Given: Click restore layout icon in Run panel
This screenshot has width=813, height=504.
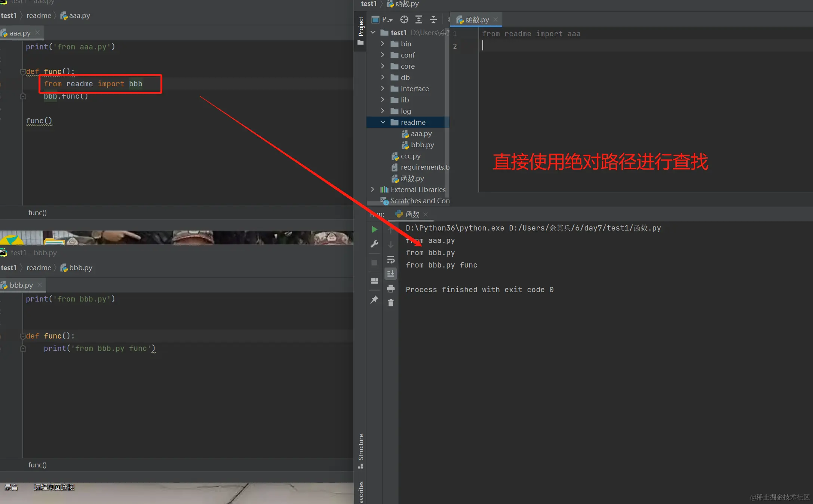Looking at the screenshot, I should 374,281.
